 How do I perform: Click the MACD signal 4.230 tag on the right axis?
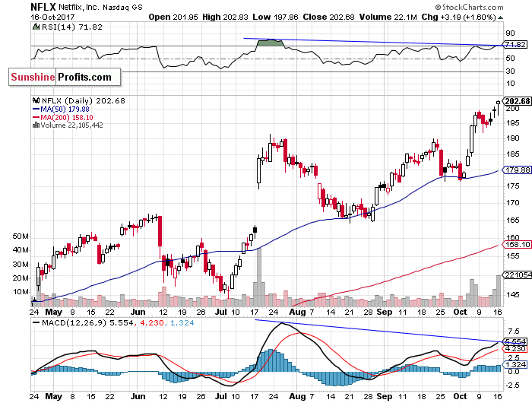click(x=515, y=349)
